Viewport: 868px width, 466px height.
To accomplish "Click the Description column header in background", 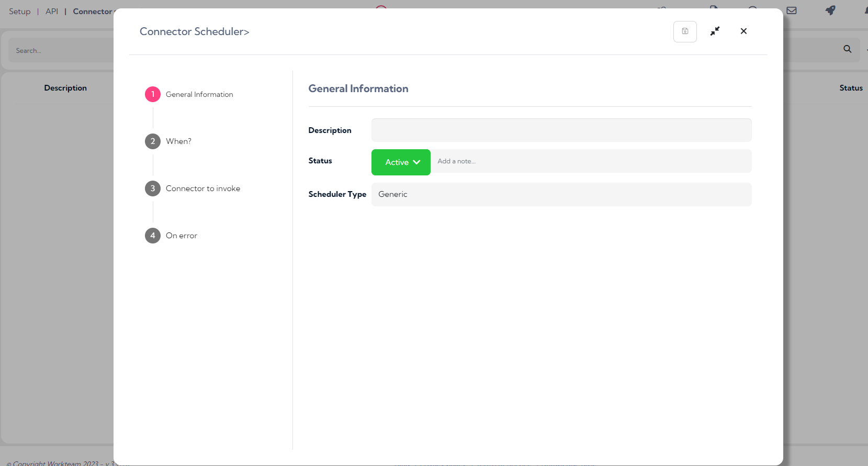I will [65, 88].
